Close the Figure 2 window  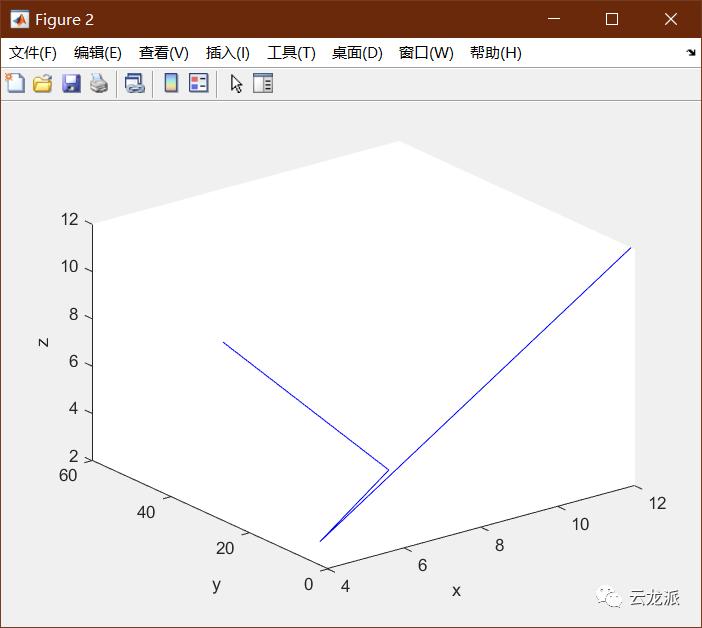[671, 19]
